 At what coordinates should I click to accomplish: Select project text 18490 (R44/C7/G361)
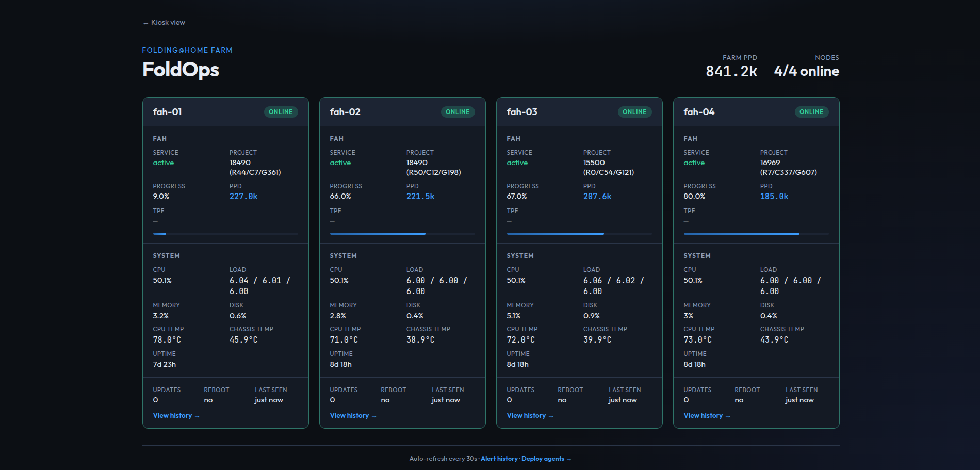(x=255, y=168)
